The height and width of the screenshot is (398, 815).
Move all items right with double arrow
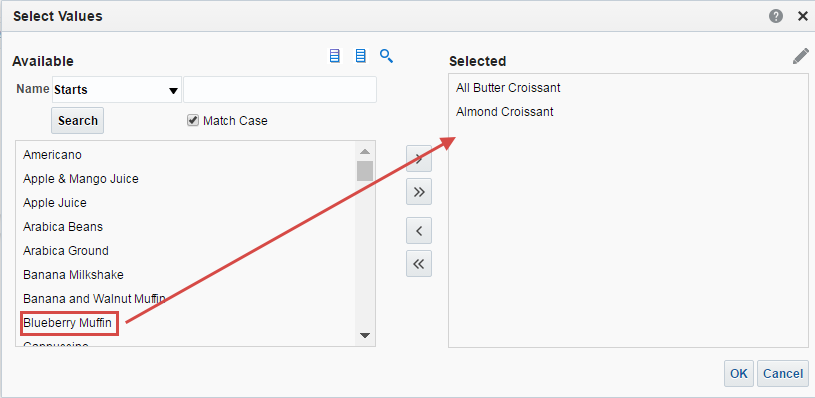[419, 192]
